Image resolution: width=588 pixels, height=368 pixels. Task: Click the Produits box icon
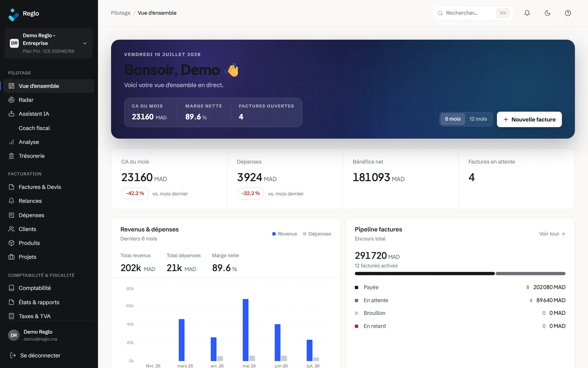coord(11,243)
